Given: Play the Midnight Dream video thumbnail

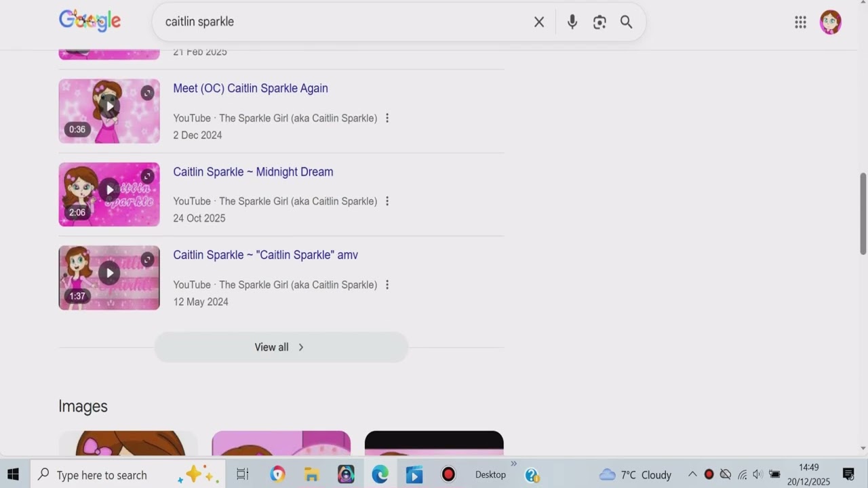Looking at the screenshot, I should [x=109, y=195].
